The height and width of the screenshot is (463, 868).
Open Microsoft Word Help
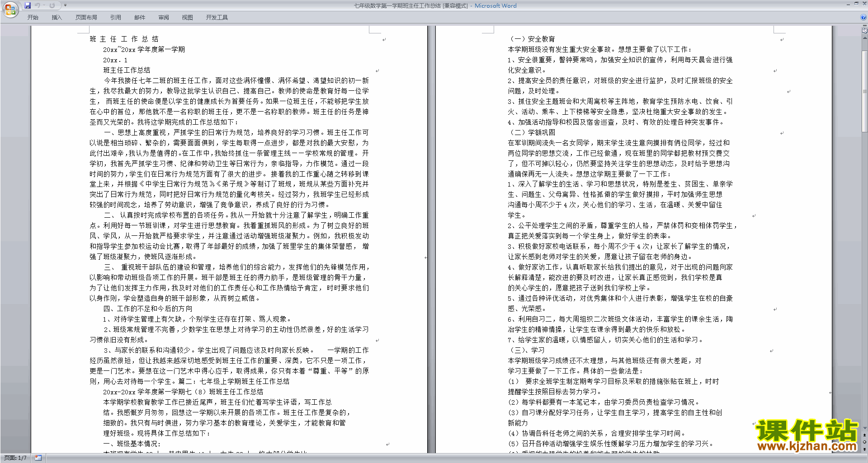863,17
